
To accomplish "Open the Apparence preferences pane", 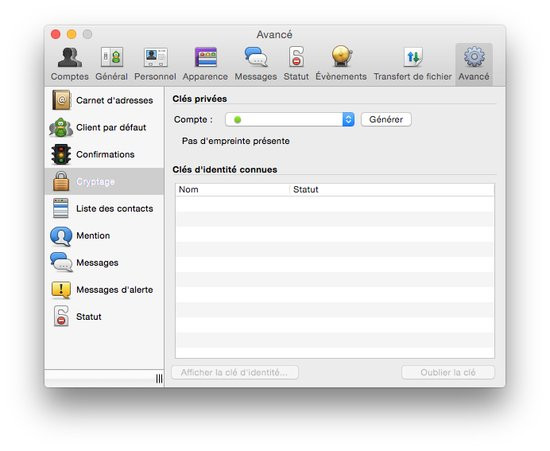I will click(205, 64).
